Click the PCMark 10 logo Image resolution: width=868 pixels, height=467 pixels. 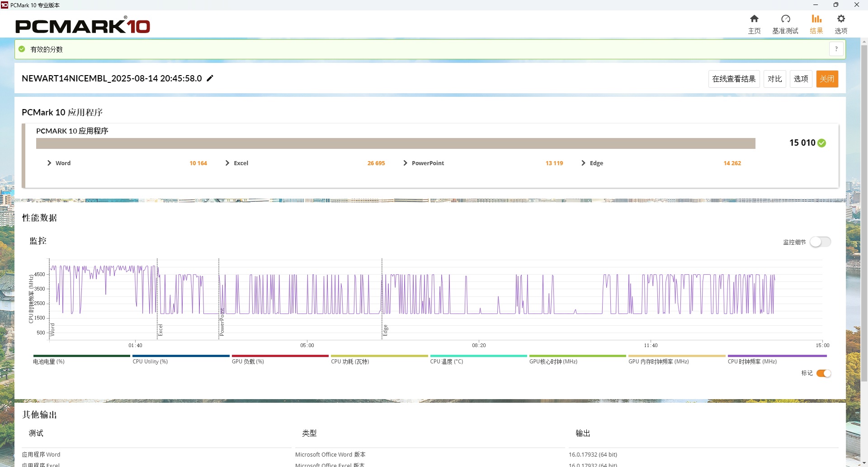coord(83,26)
